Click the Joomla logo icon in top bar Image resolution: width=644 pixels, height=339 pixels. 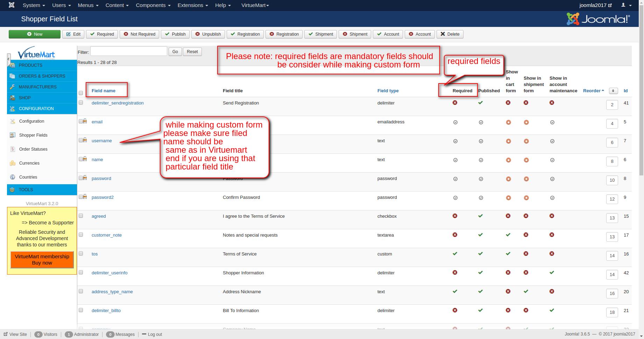click(12, 5)
